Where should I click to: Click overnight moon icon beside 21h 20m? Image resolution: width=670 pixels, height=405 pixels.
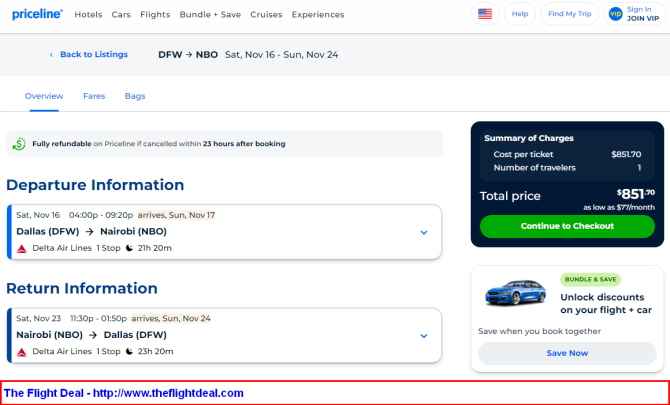coord(129,248)
